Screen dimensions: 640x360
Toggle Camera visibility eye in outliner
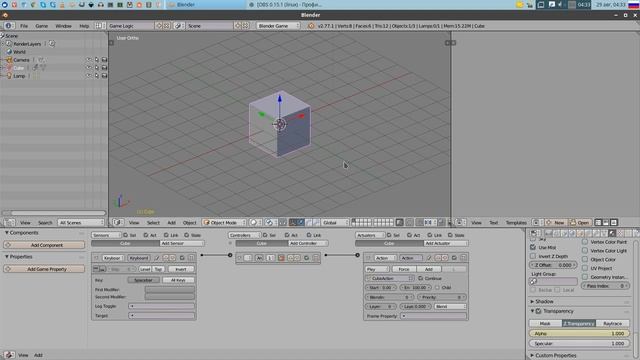(x=89, y=60)
